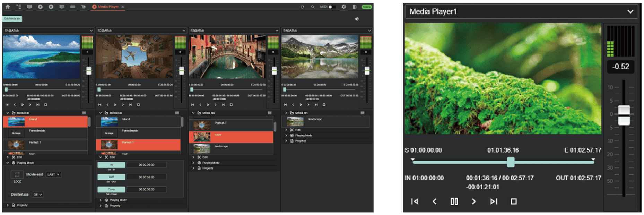The width and height of the screenshot is (644, 215).
Task: Click the Media Player1 seek bar handle
Action: coord(511,162)
